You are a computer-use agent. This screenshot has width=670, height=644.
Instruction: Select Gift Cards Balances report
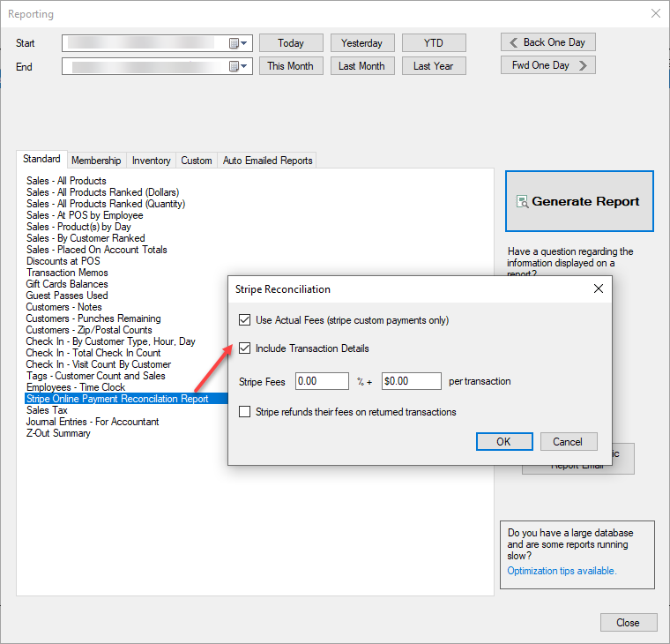[x=67, y=284]
